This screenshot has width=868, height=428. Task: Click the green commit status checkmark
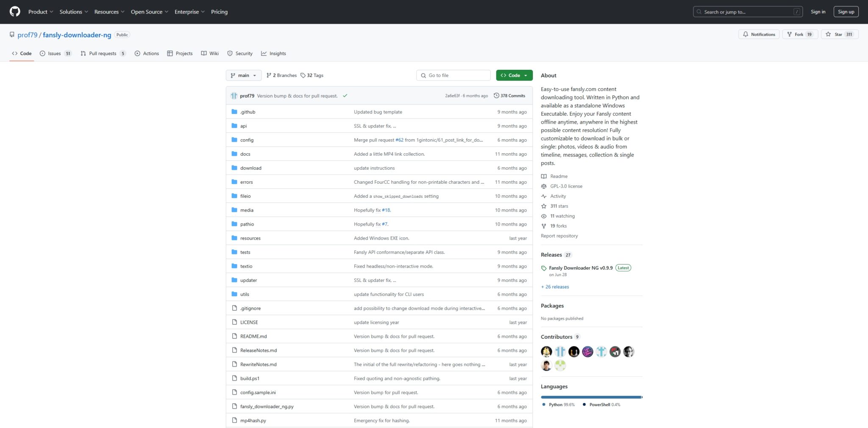pos(345,96)
